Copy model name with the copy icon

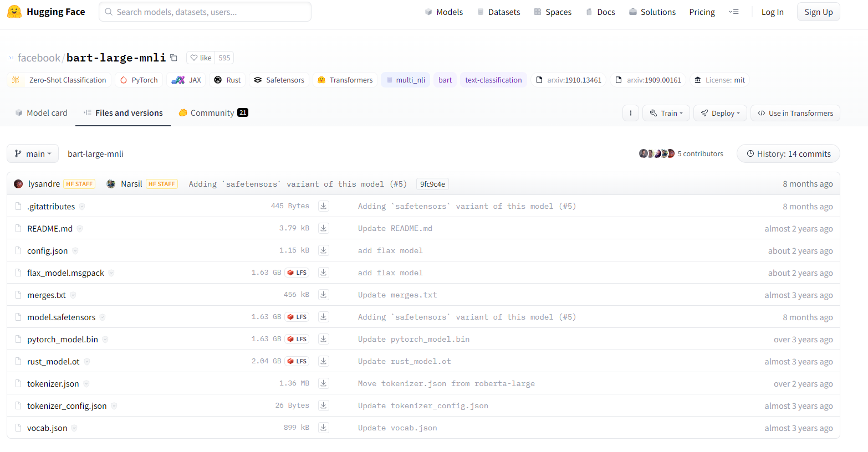(x=173, y=58)
